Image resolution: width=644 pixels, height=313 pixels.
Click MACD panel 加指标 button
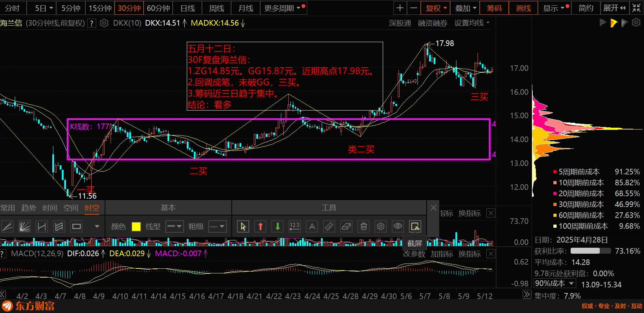pyautogui.click(x=442, y=254)
